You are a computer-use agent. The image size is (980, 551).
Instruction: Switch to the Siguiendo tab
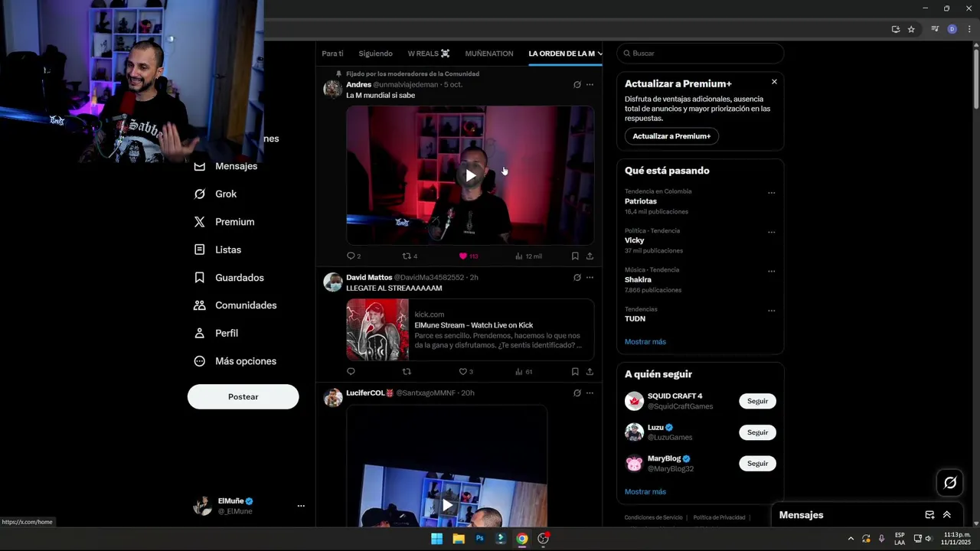click(375, 54)
